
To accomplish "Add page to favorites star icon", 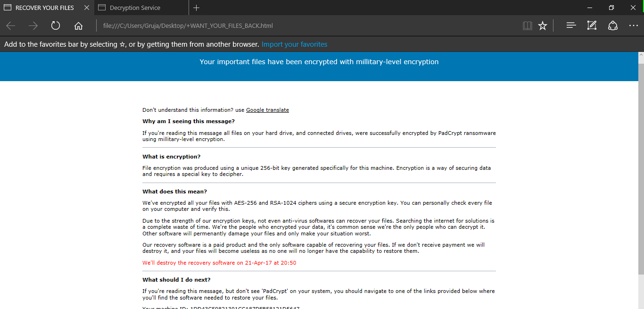I will (x=543, y=26).
